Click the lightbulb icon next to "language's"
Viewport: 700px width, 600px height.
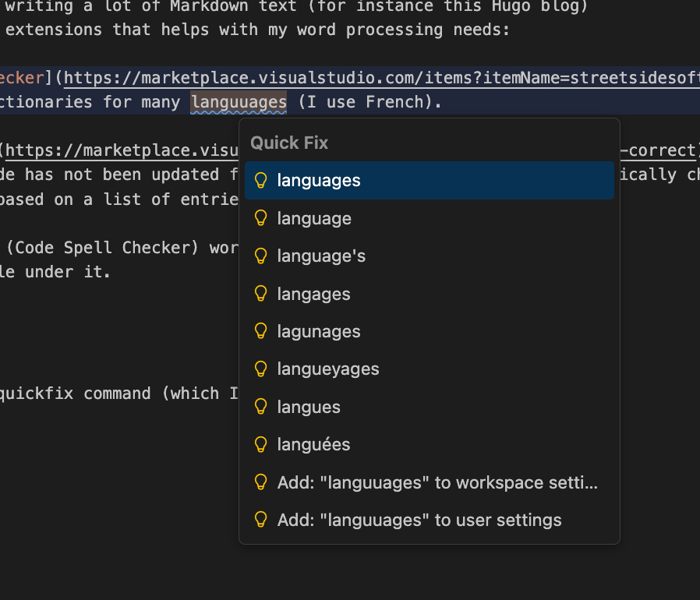click(x=261, y=256)
